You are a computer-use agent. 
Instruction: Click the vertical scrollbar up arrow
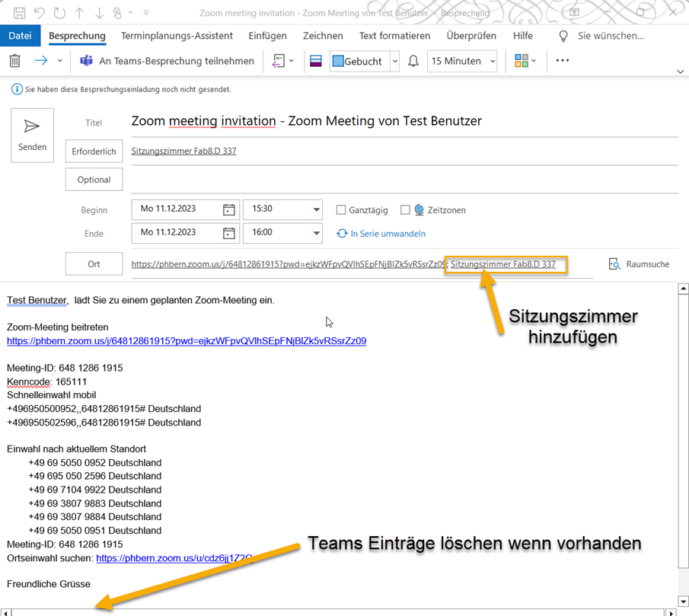683,289
